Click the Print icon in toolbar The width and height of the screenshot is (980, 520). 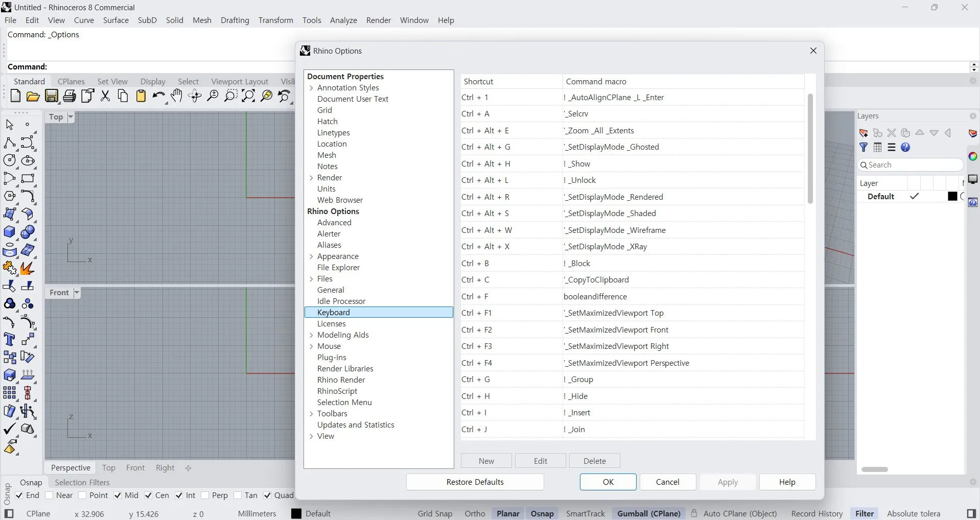(x=69, y=96)
